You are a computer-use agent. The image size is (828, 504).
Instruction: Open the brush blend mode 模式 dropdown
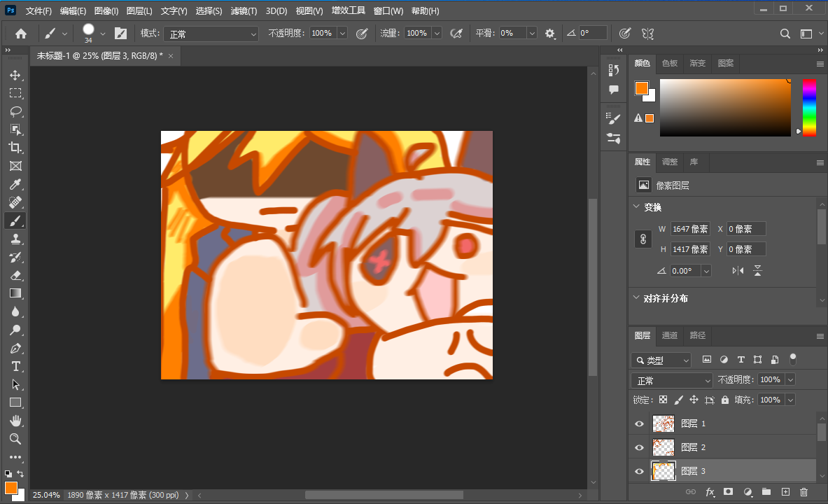(x=211, y=34)
